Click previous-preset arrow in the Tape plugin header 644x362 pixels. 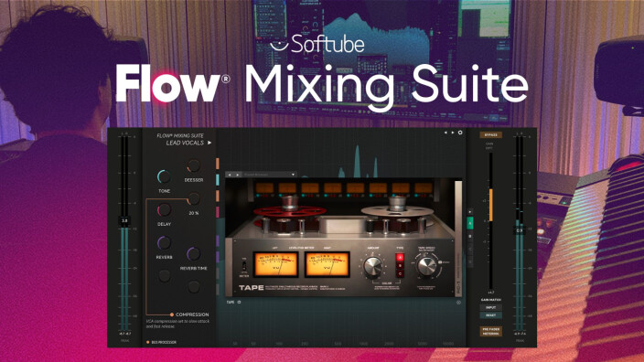coord(230,175)
